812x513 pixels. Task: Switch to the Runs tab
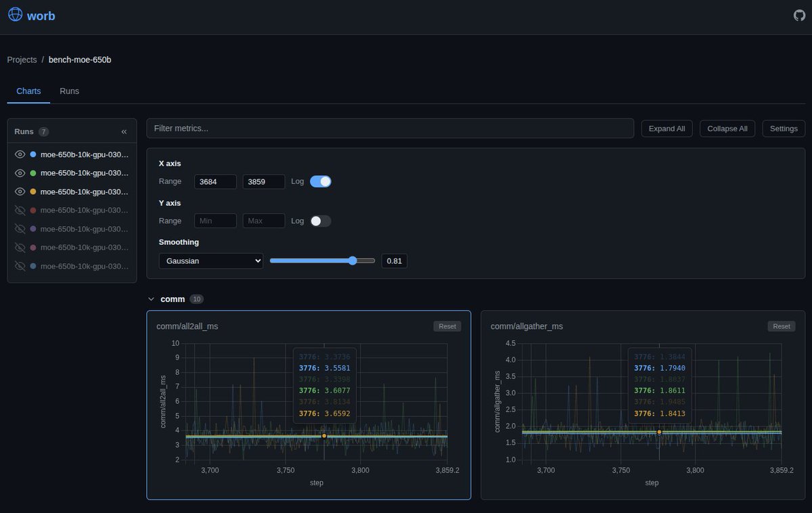[69, 91]
